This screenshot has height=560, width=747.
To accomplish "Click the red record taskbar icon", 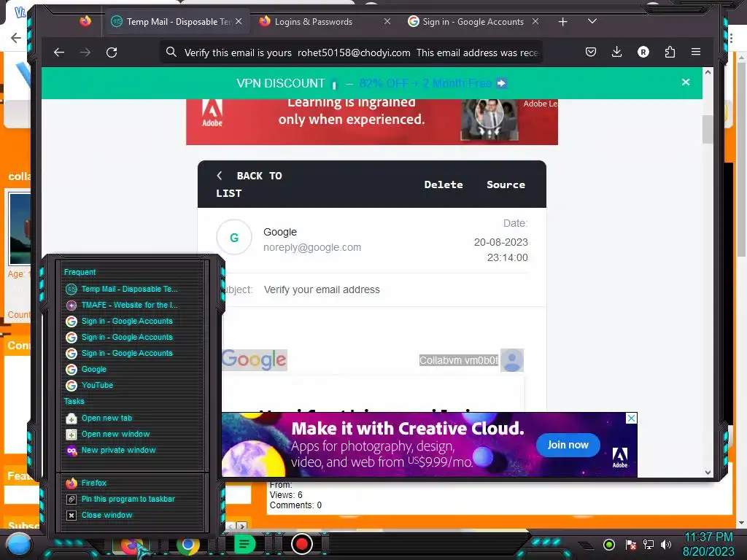I will click(301, 544).
